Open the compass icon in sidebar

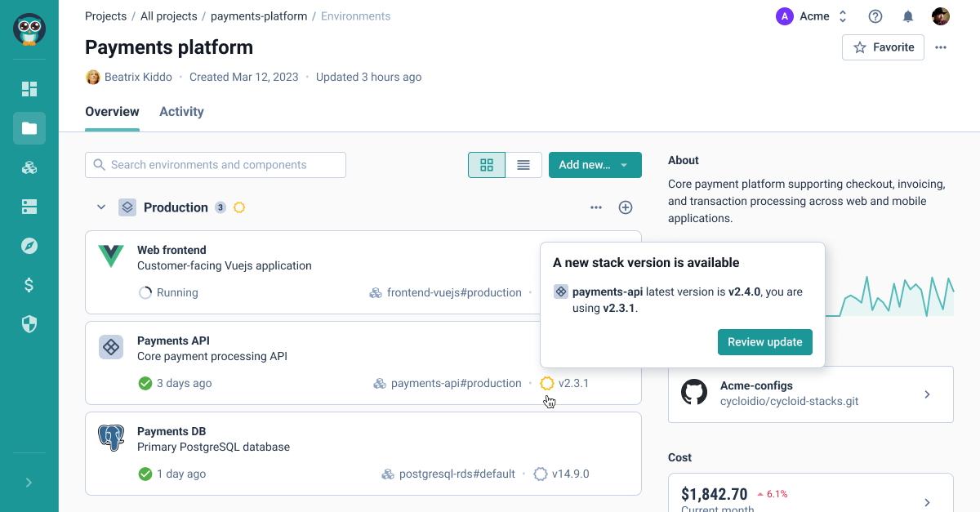[x=29, y=246]
